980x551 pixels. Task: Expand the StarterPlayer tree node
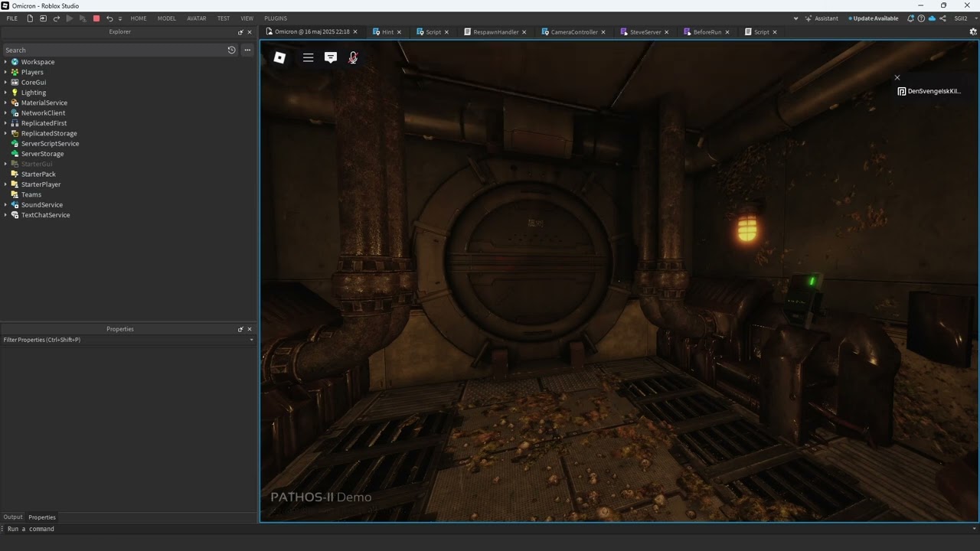tap(5, 184)
